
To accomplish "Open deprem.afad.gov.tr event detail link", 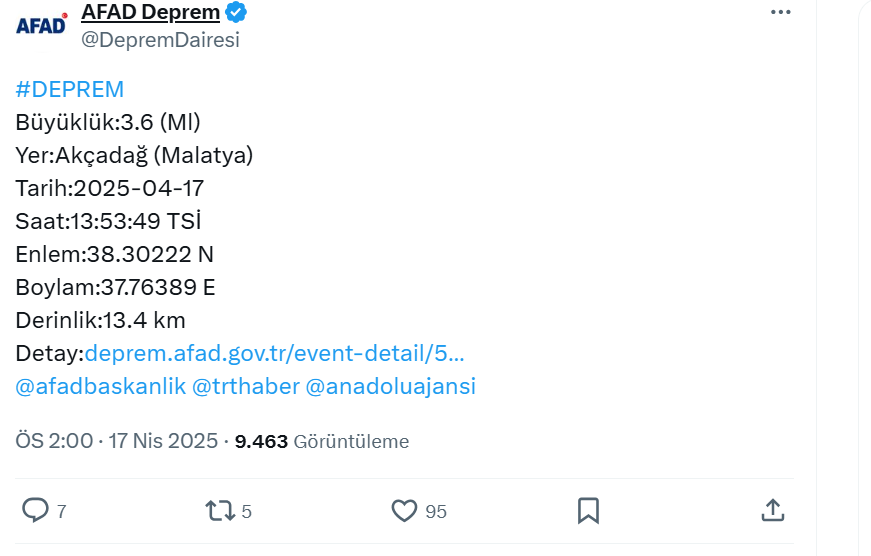I will click(274, 353).
